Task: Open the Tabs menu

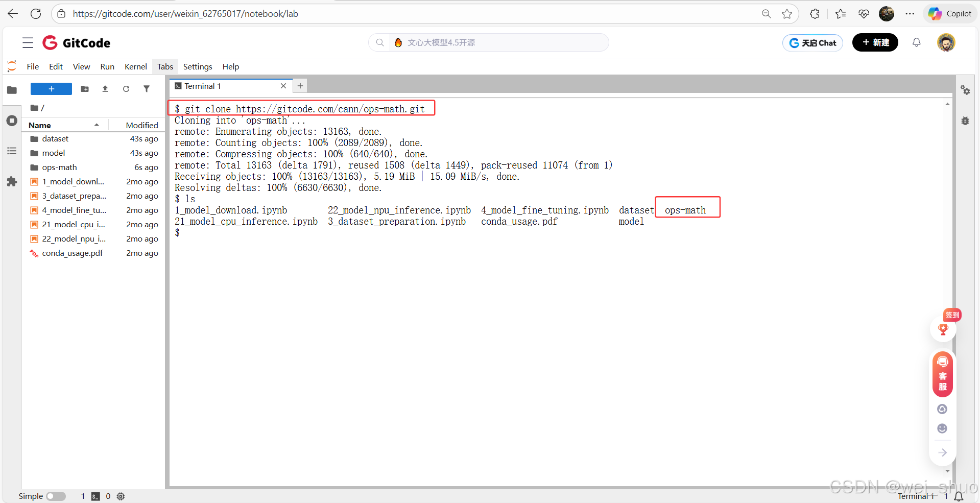Action: point(165,66)
